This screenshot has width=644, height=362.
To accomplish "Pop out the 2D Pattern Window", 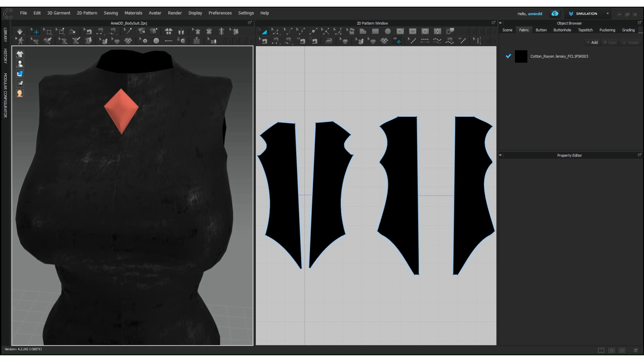I will 493,23.
